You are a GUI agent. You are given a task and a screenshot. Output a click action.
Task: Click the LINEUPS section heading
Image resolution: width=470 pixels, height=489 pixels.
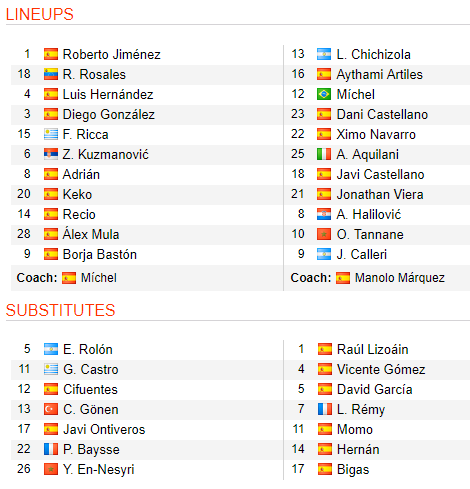[x=40, y=14]
